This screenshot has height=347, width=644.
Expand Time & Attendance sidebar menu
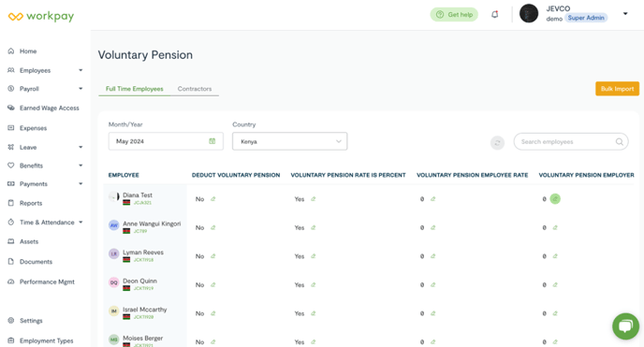tap(80, 222)
